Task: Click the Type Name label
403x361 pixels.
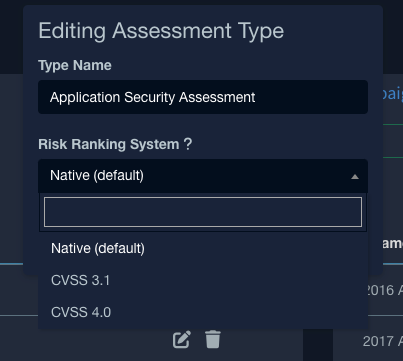Action: (x=75, y=65)
